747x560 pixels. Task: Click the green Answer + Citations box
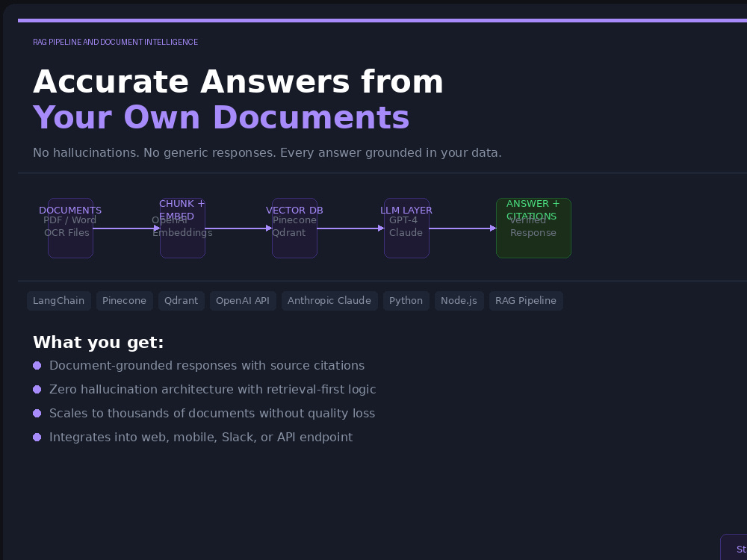[x=533, y=228]
